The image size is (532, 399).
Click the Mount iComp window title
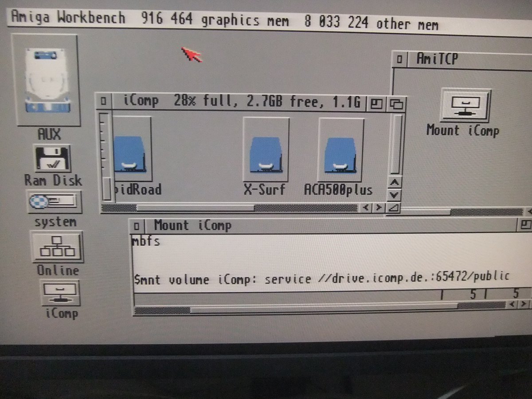[192, 226]
